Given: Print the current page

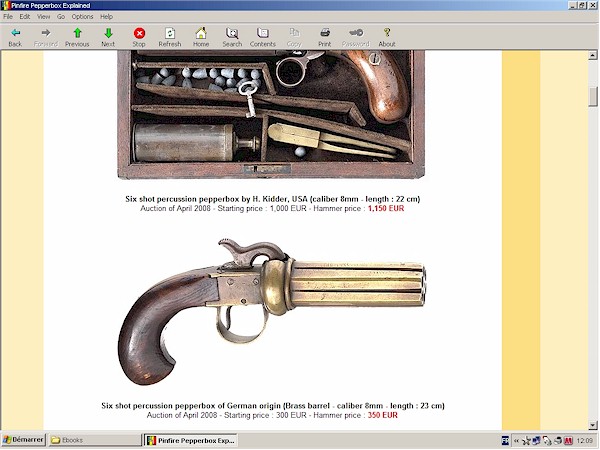Looking at the screenshot, I should pos(325,38).
